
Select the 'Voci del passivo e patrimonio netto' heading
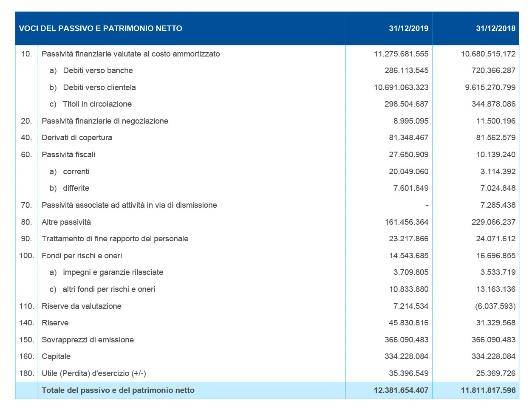(x=100, y=28)
